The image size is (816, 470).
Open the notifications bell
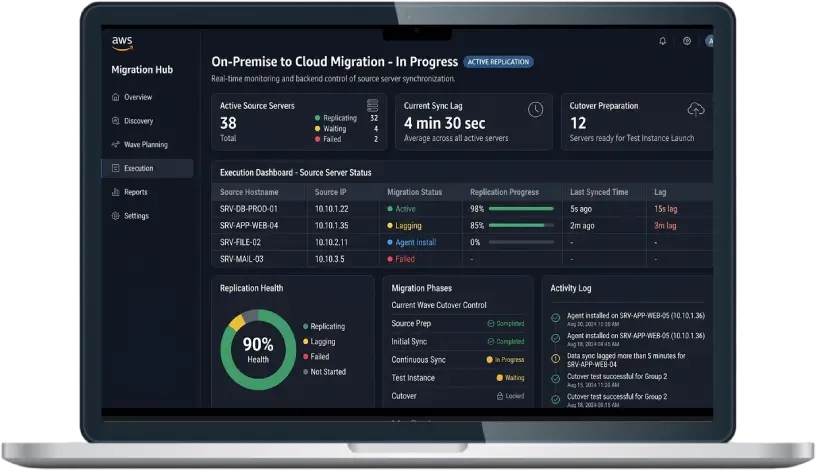[662, 41]
